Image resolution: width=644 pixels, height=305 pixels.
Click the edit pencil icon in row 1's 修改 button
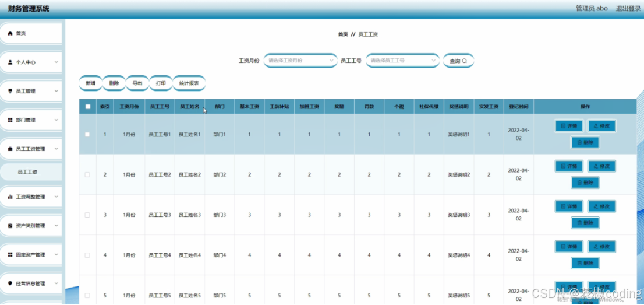point(596,126)
